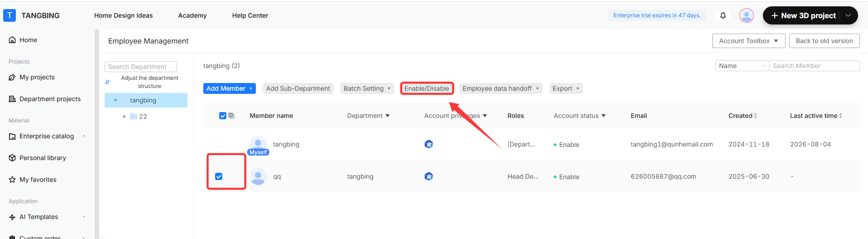Click the Myself badge
The width and height of the screenshot is (868, 239).
coord(258,152)
